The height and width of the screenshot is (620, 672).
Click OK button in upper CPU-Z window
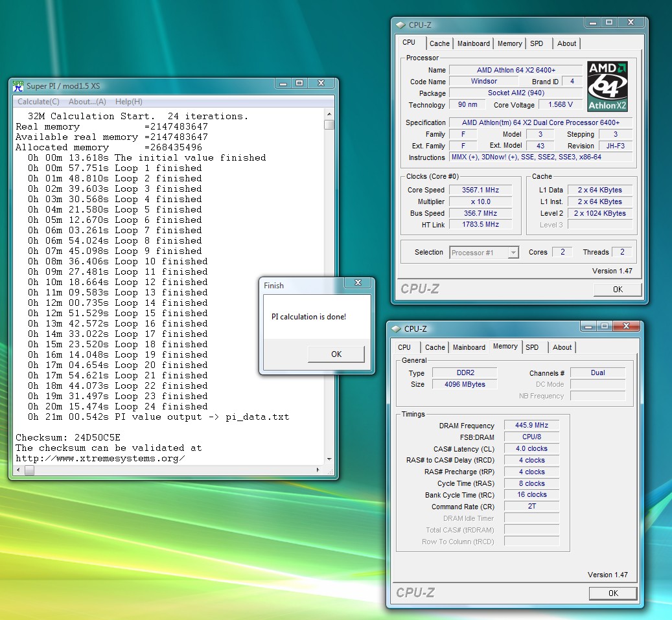[x=618, y=290]
